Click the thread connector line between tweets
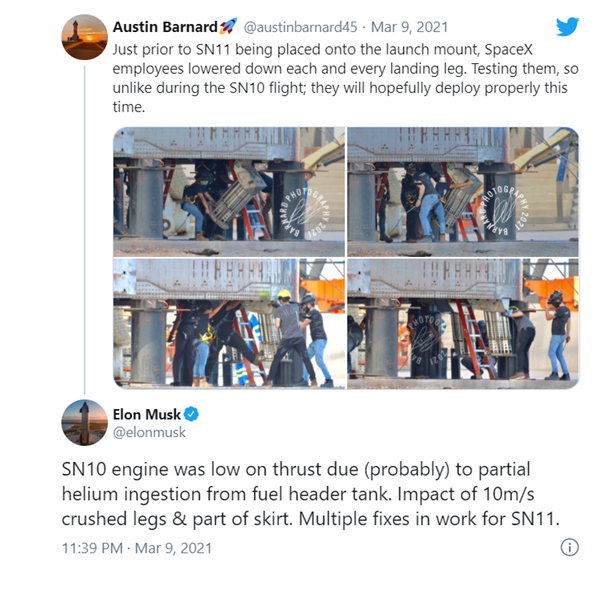 84,230
